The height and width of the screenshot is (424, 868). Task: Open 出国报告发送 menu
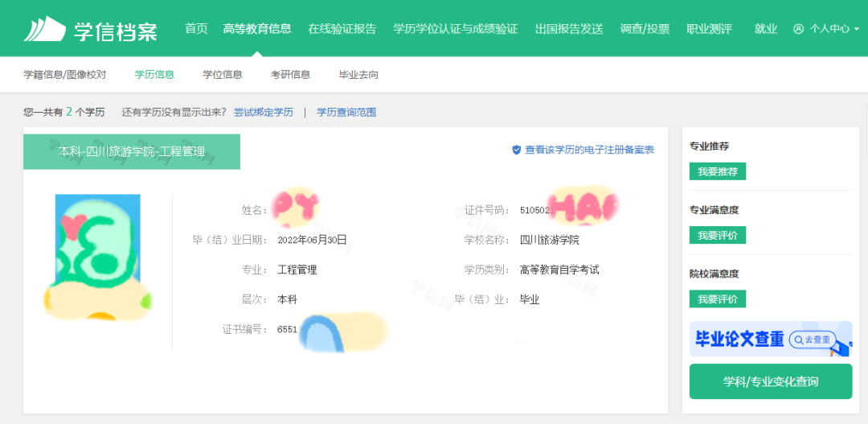569,29
